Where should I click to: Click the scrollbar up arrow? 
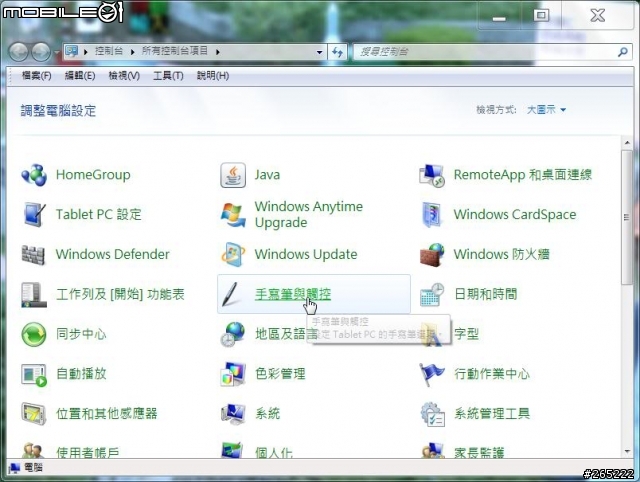tap(627, 143)
